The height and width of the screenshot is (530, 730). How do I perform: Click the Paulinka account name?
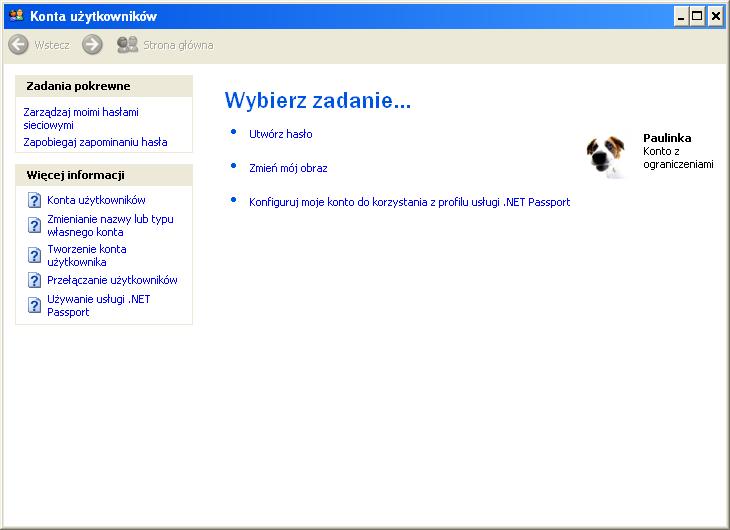(667, 138)
